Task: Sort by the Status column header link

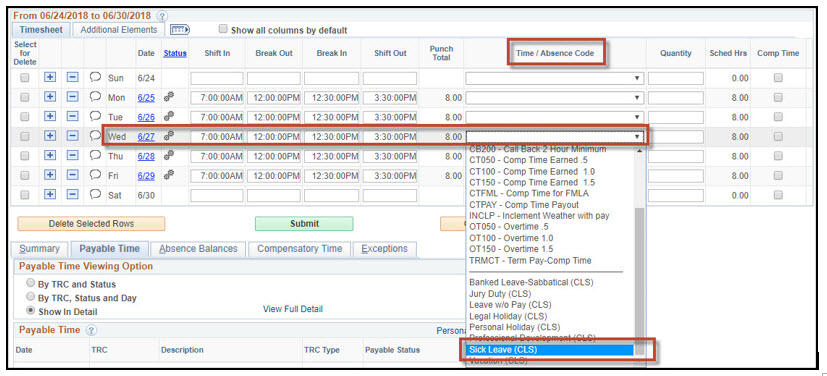Action: tap(175, 53)
